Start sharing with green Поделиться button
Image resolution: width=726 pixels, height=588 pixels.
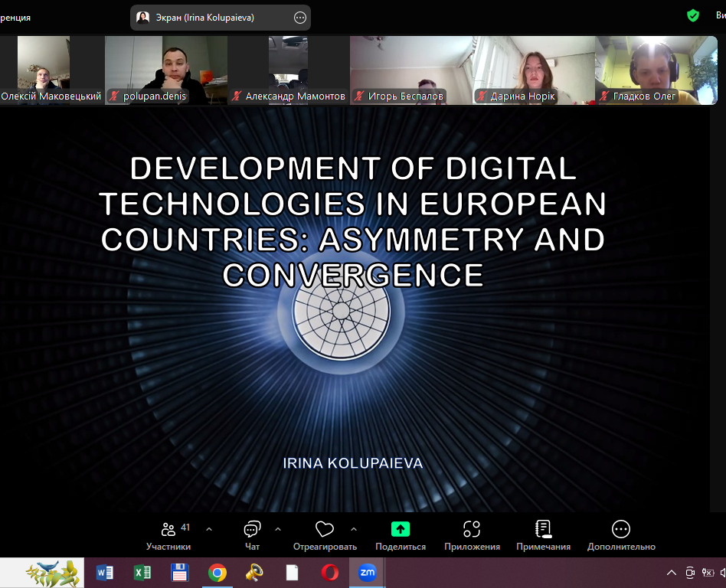(400, 529)
